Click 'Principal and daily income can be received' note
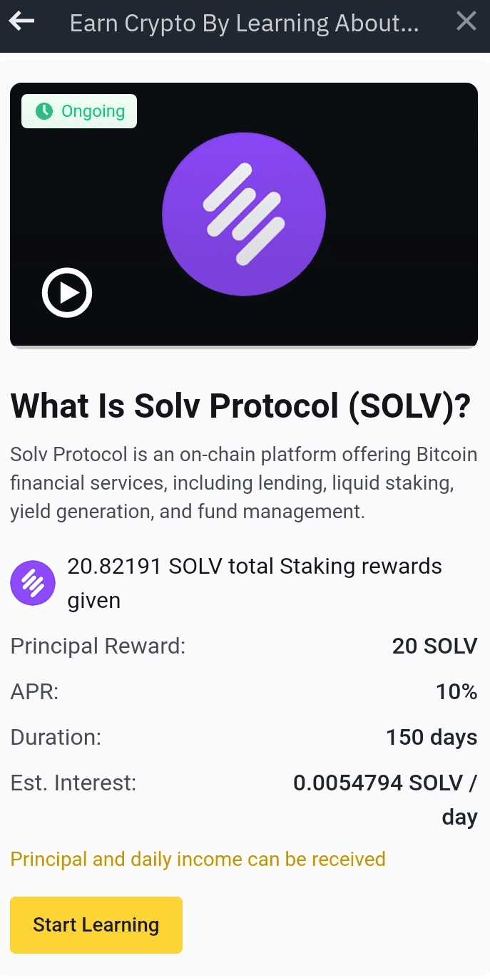490x980 pixels. coord(198,859)
